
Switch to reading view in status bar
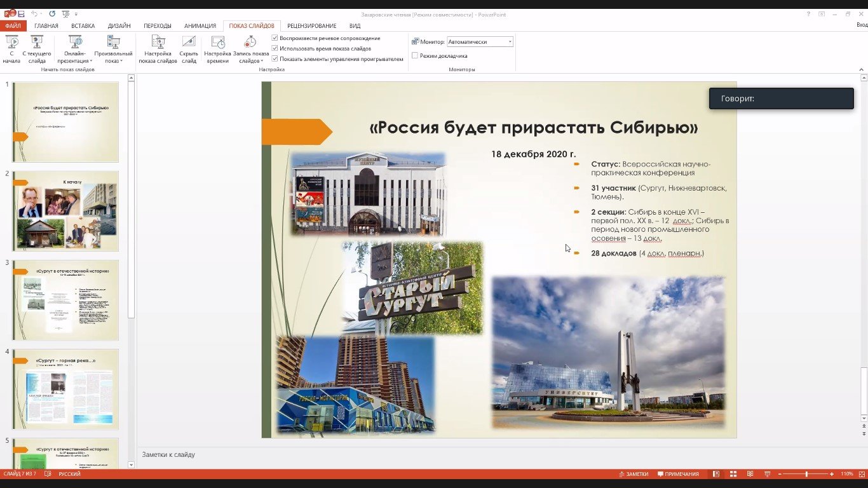tap(750, 474)
